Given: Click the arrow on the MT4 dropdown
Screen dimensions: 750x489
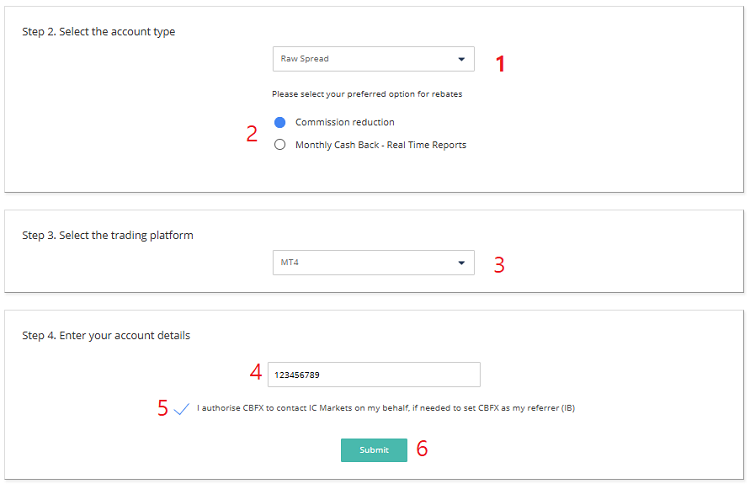Looking at the screenshot, I should (461, 263).
